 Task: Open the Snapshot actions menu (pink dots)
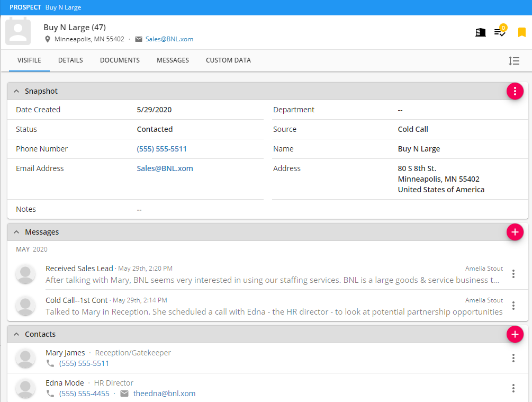point(515,91)
